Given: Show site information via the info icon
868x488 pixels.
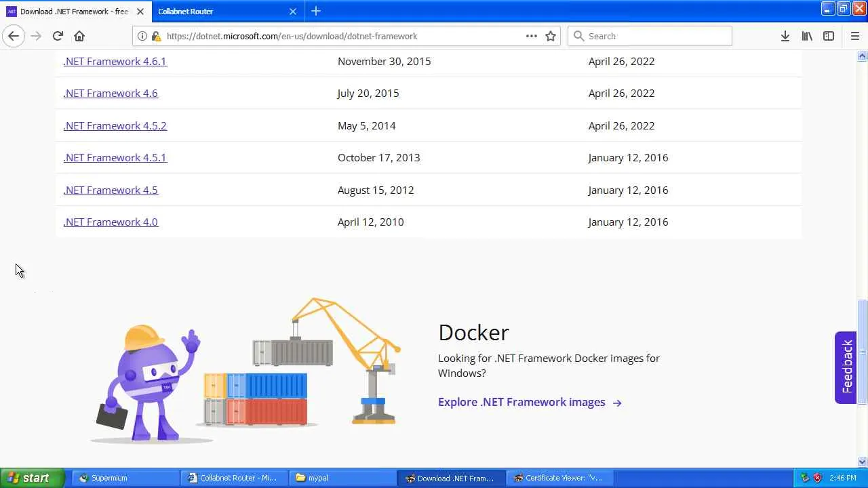Looking at the screenshot, I should [142, 36].
